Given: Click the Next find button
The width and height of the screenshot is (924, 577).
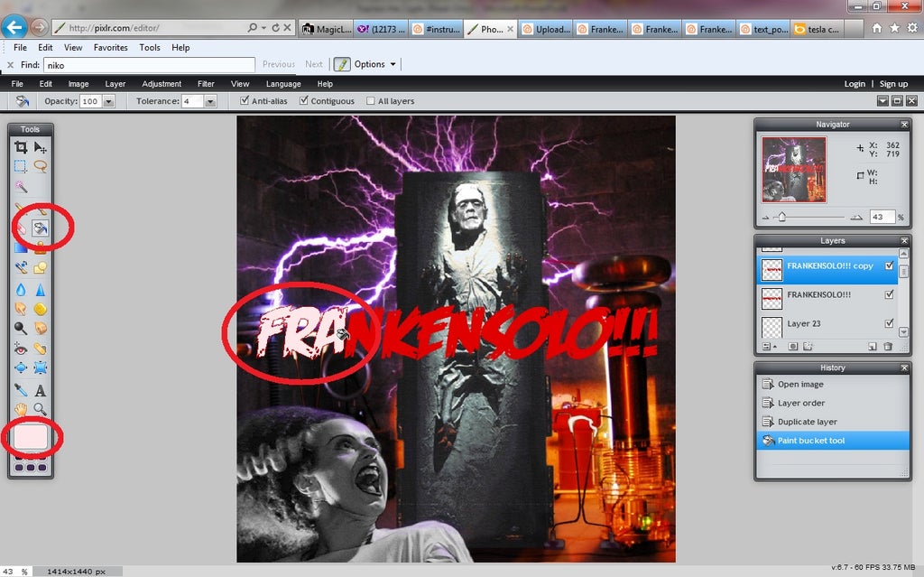Looking at the screenshot, I should click(313, 64).
